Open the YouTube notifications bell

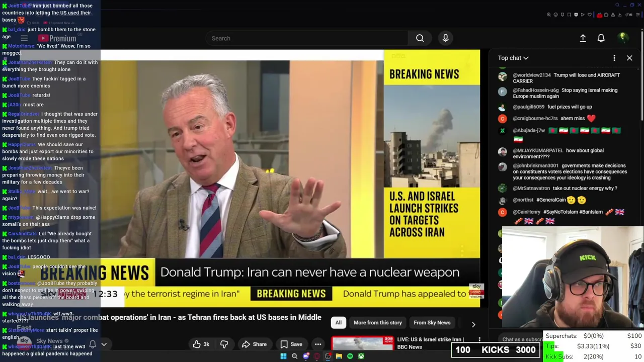[601, 38]
